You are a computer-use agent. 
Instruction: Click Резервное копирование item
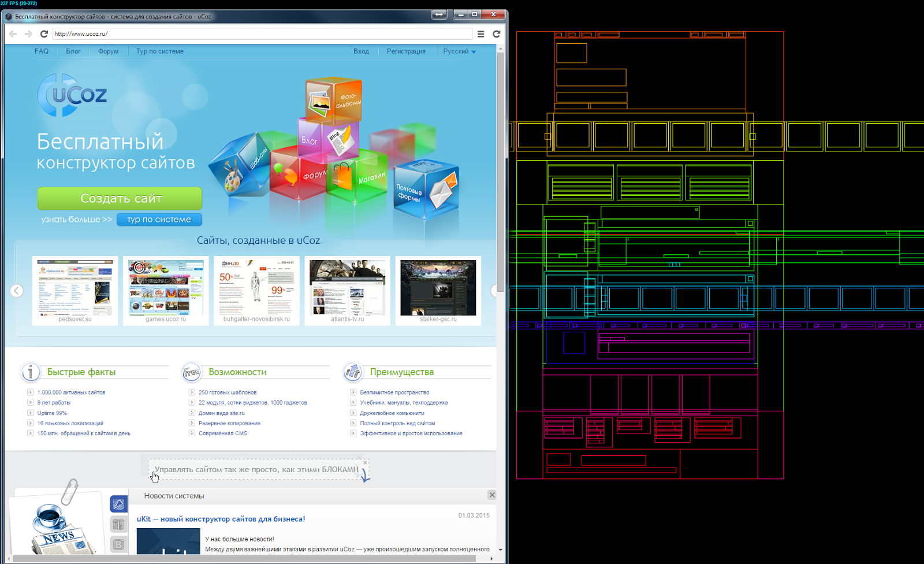[x=230, y=424]
